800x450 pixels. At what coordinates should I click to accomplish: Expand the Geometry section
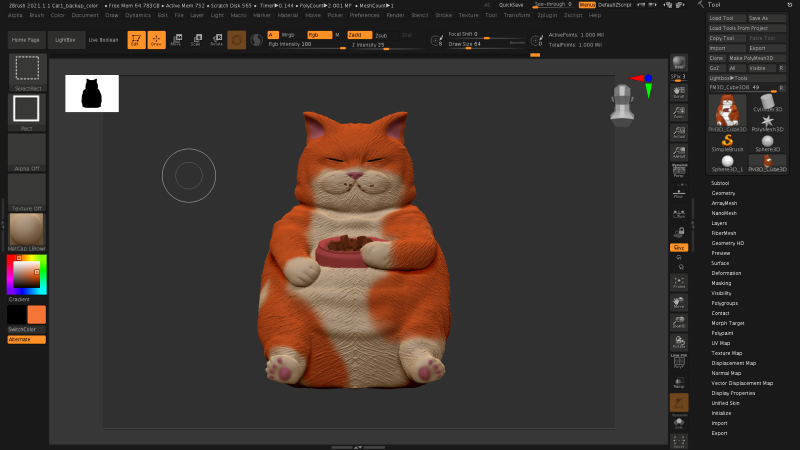[x=722, y=193]
